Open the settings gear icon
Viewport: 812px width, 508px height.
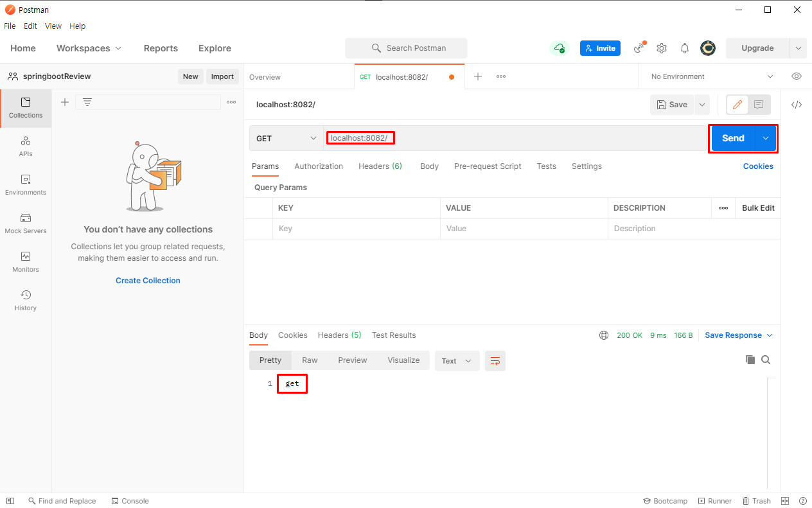[x=662, y=48]
